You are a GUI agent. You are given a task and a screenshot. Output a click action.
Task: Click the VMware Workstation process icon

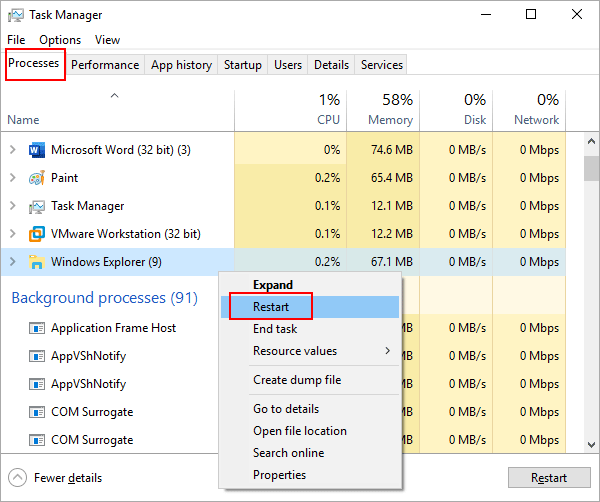click(37, 234)
